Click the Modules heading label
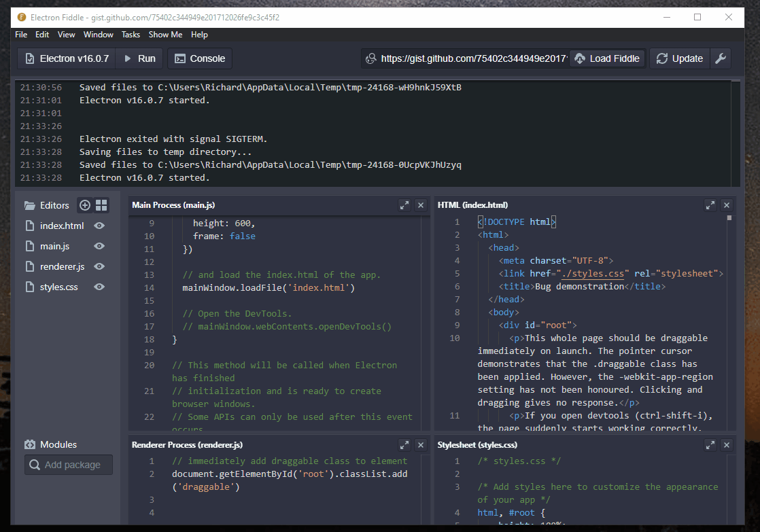Viewport: 760px width, 532px height. [x=58, y=444]
